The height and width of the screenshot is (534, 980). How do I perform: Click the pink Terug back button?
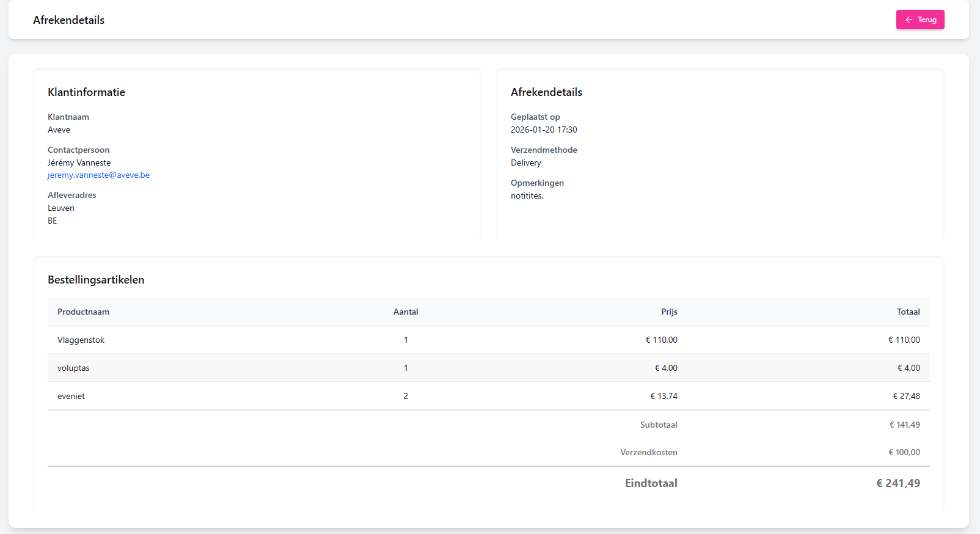920,20
